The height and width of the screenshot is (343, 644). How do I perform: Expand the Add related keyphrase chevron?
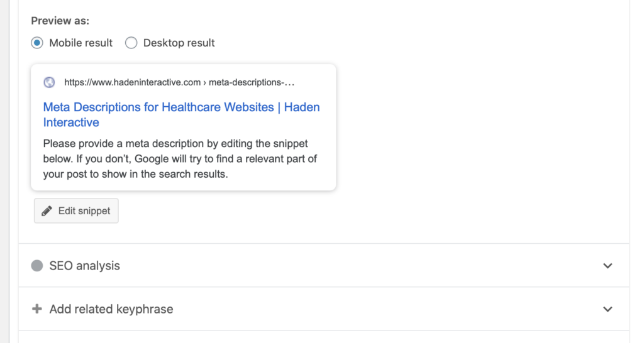point(608,309)
